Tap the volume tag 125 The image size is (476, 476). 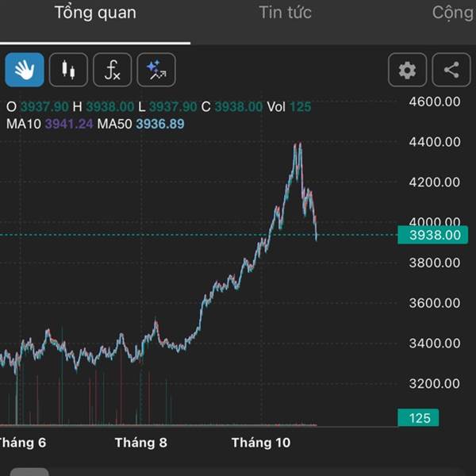(418, 418)
